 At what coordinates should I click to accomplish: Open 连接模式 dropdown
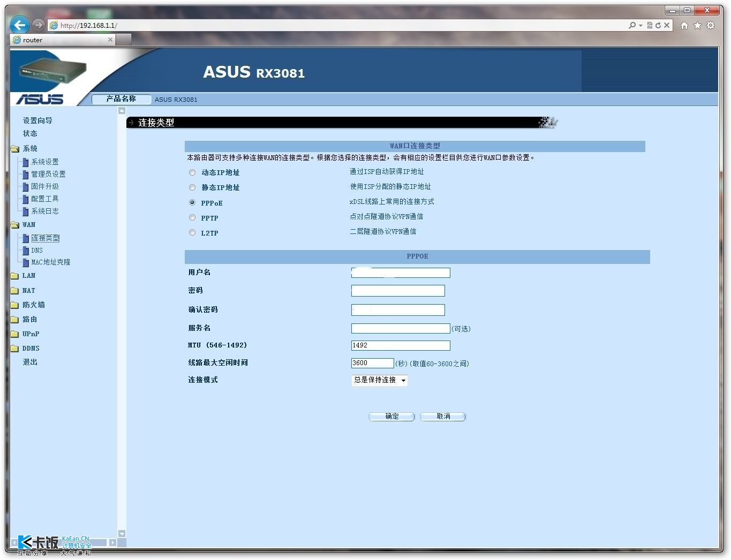point(380,380)
